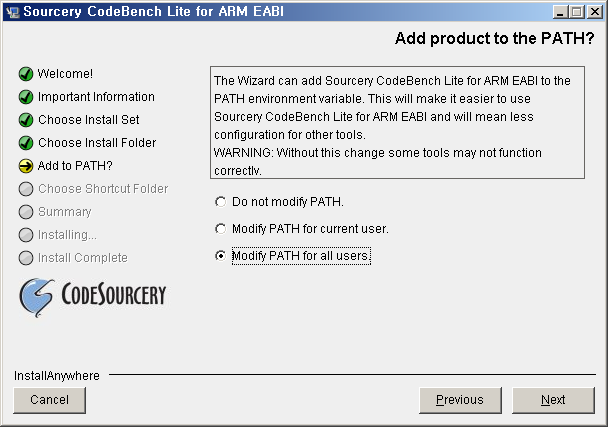Click the gray circle beside Choose Shortcut Folder
608x427 pixels.
pyautogui.click(x=26, y=189)
